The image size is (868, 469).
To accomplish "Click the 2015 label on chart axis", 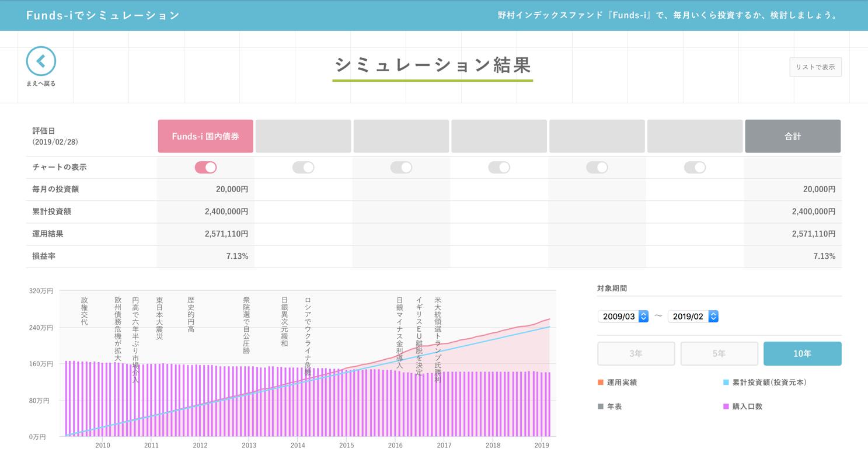I will pos(346,445).
